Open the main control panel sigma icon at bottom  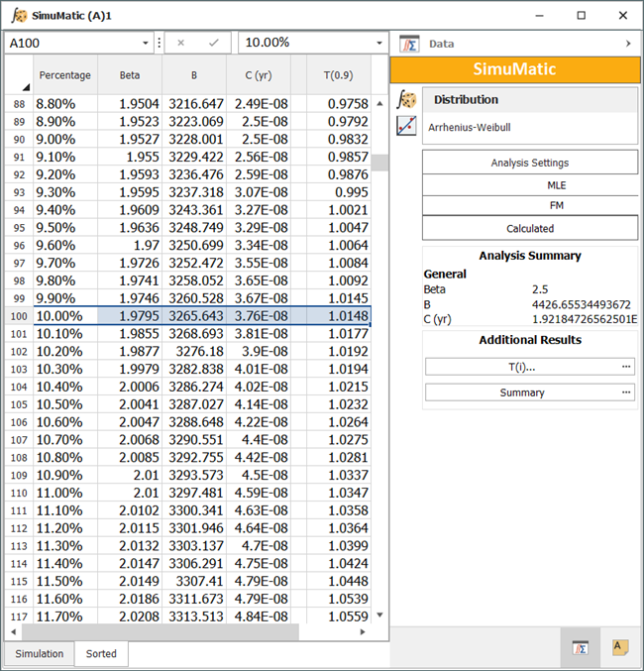pyautogui.click(x=581, y=648)
